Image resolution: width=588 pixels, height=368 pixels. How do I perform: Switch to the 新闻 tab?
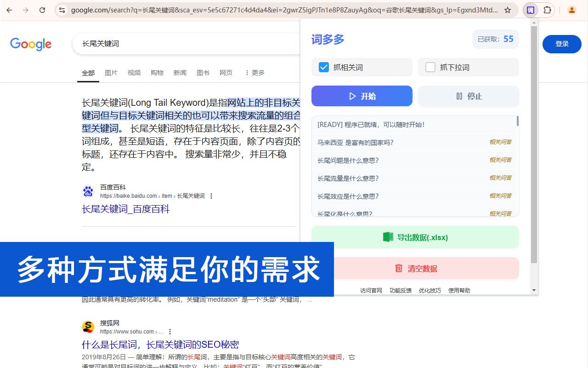click(180, 73)
